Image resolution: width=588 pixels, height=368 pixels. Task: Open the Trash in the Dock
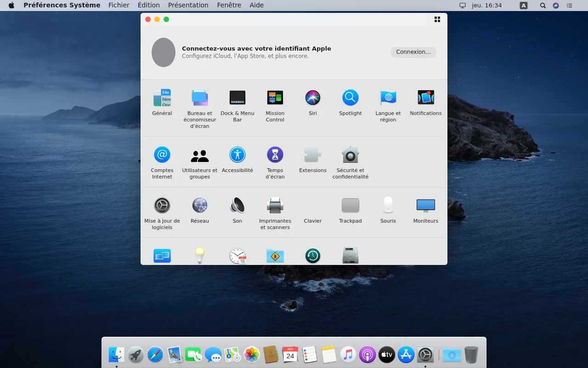pyautogui.click(x=471, y=355)
